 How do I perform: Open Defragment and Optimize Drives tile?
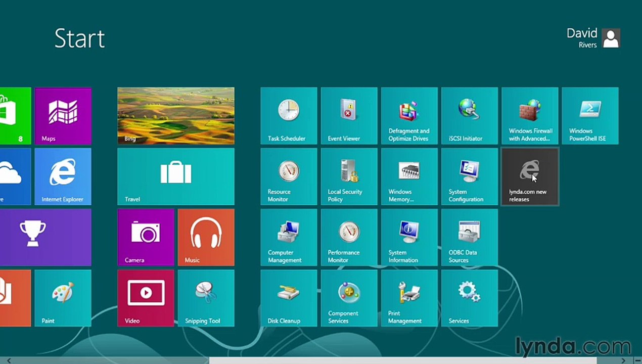[409, 116]
